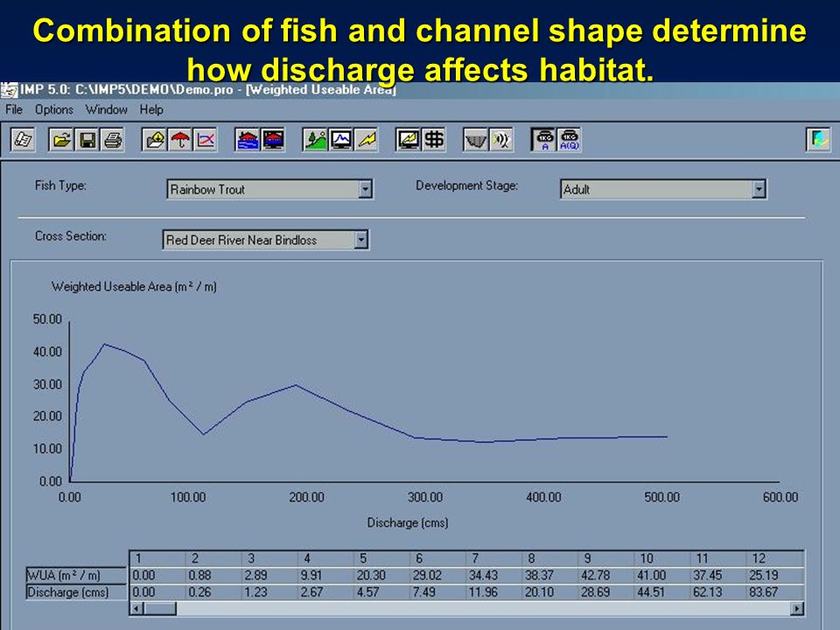Screen dimensions: 840x630
Task: Select WUA cell value 0.88
Action: [x=213, y=576]
